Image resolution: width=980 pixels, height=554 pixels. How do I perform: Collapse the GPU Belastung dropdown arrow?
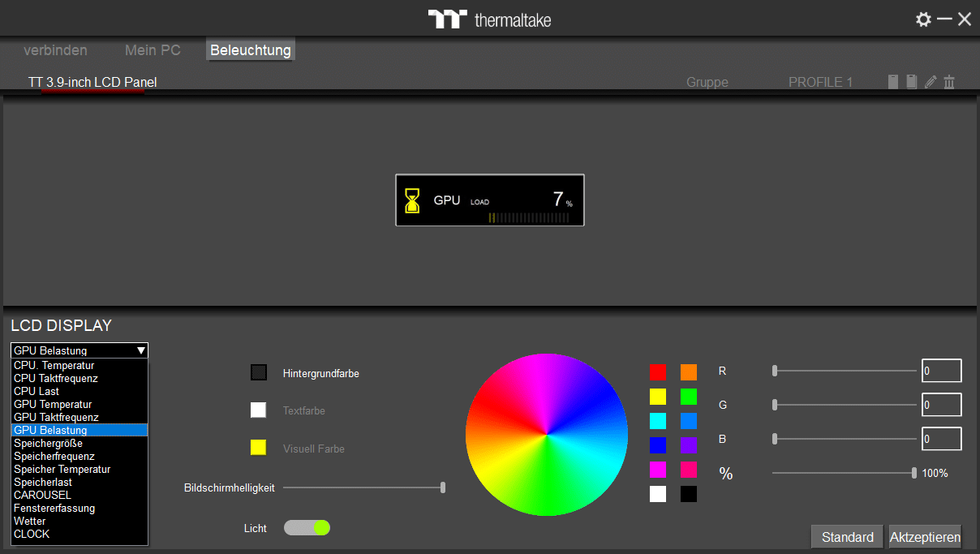tap(141, 350)
